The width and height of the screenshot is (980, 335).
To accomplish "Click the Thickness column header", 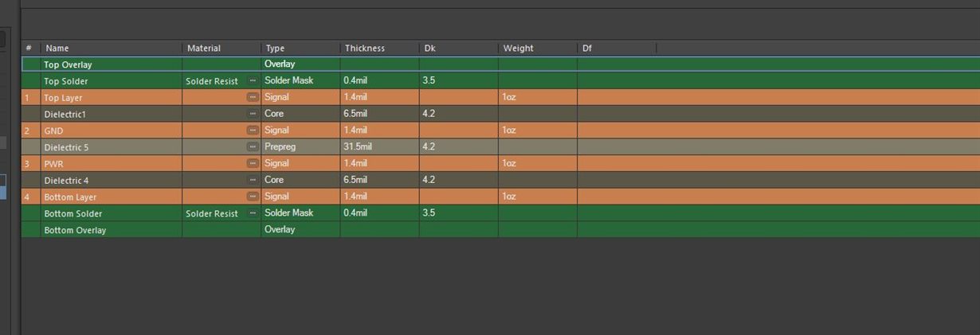I will 379,49.
